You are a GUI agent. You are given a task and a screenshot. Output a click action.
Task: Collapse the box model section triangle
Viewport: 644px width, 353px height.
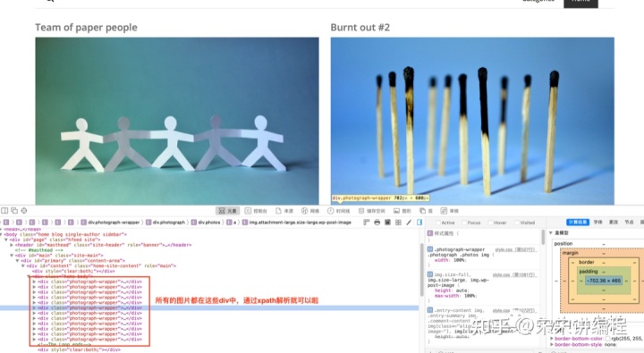(x=551, y=232)
